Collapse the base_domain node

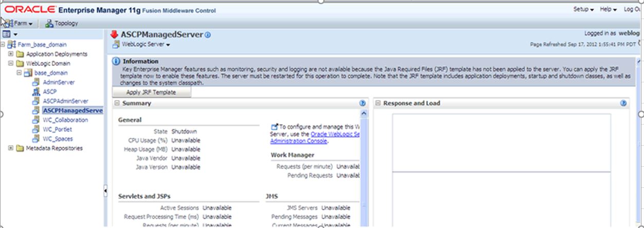(19, 73)
